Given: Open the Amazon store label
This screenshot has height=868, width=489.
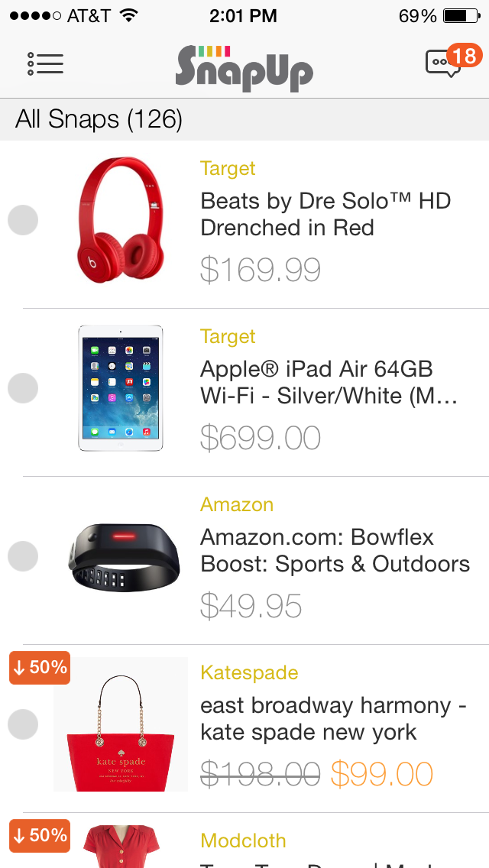Looking at the screenshot, I should click(x=237, y=504).
